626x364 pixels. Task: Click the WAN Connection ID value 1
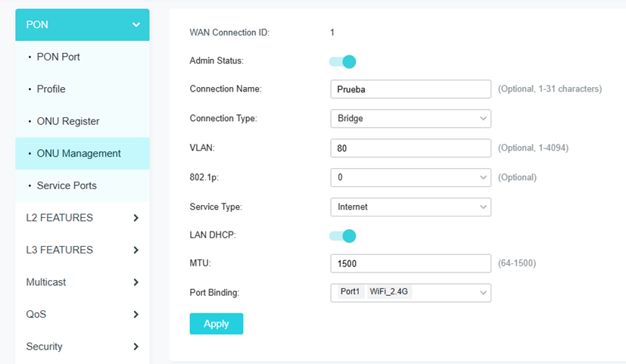point(332,33)
